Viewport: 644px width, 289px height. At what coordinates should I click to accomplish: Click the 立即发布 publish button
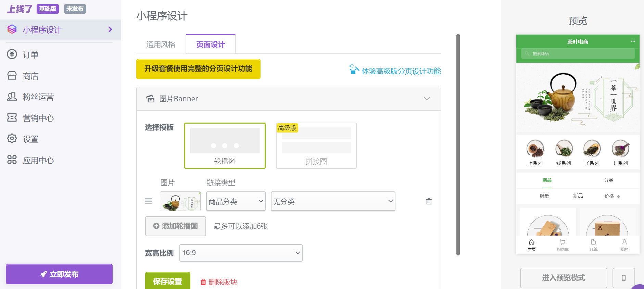pos(59,274)
